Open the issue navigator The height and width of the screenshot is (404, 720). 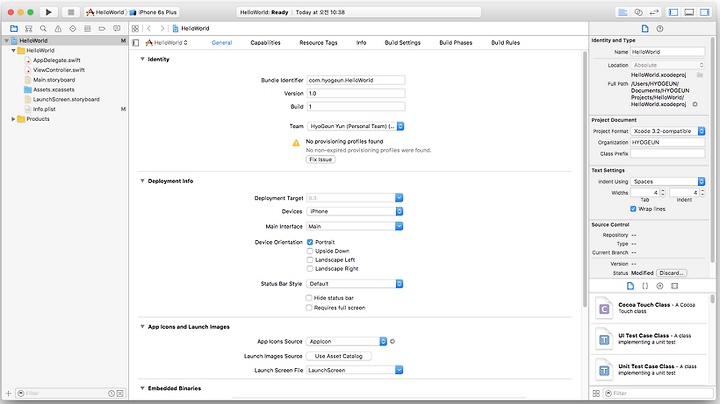[x=58, y=28]
